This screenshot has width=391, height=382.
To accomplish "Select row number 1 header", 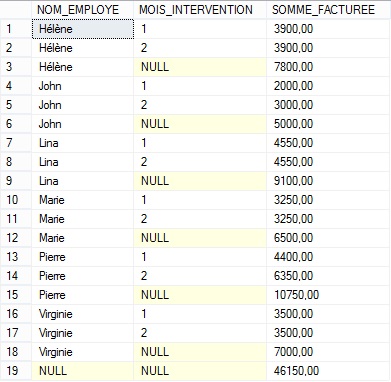I will click(x=16, y=29).
